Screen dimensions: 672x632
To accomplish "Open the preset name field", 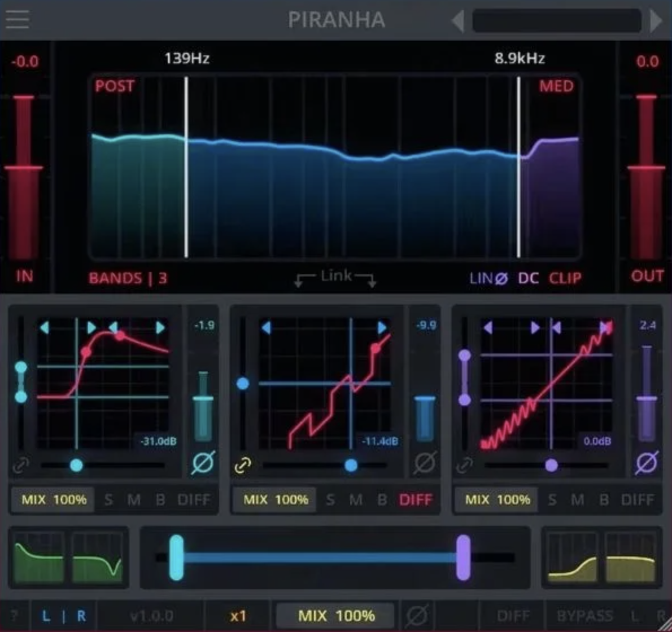I will (557, 20).
